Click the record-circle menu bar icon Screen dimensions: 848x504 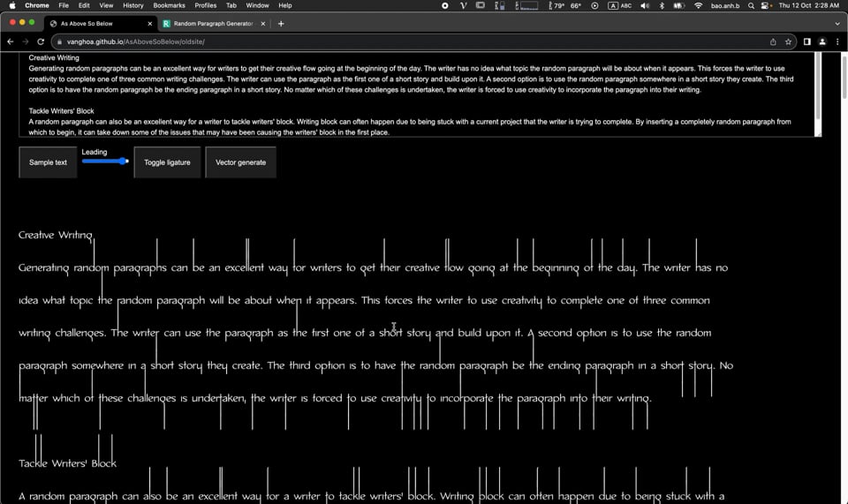pyautogui.click(x=444, y=5)
